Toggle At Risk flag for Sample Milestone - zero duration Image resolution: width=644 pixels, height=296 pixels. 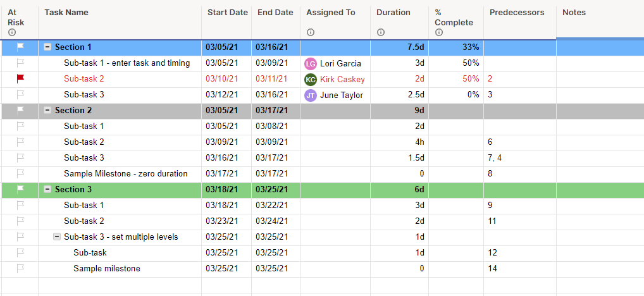point(20,173)
